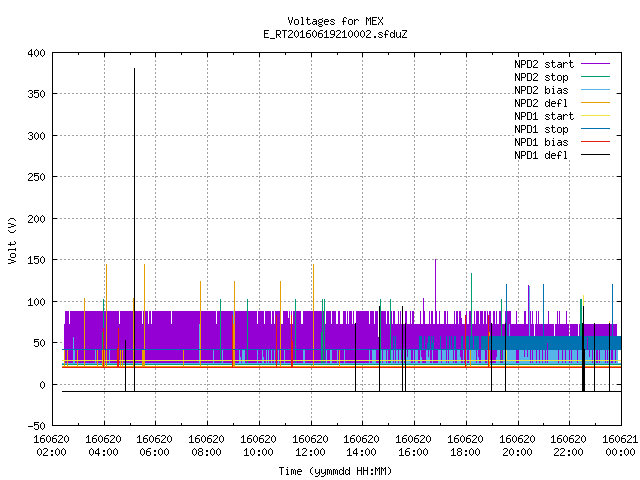Image resolution: width=640 pixels, height=480 pixels.
Task: Click the chart title "Voltages for MEX"
Action: pos(335,21)
